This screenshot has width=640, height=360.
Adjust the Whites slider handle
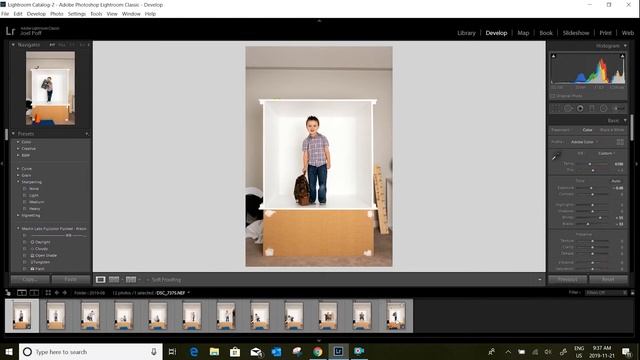(x=600, y=218)
